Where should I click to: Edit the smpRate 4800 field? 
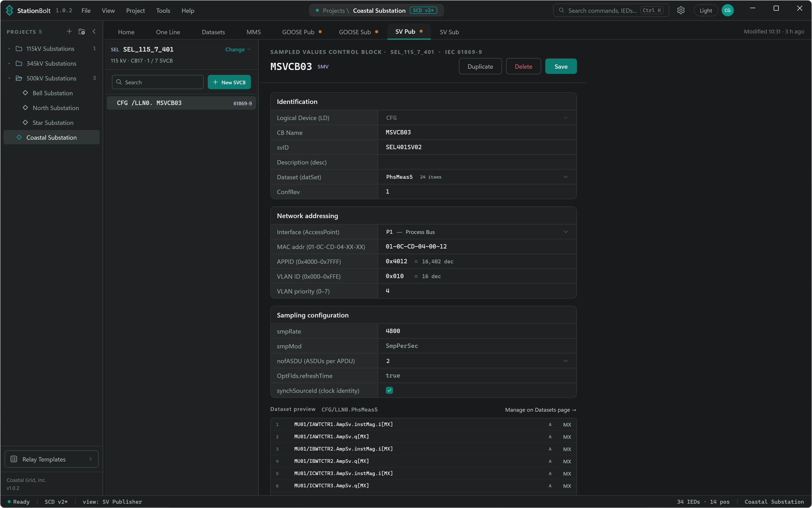point(477,331)
